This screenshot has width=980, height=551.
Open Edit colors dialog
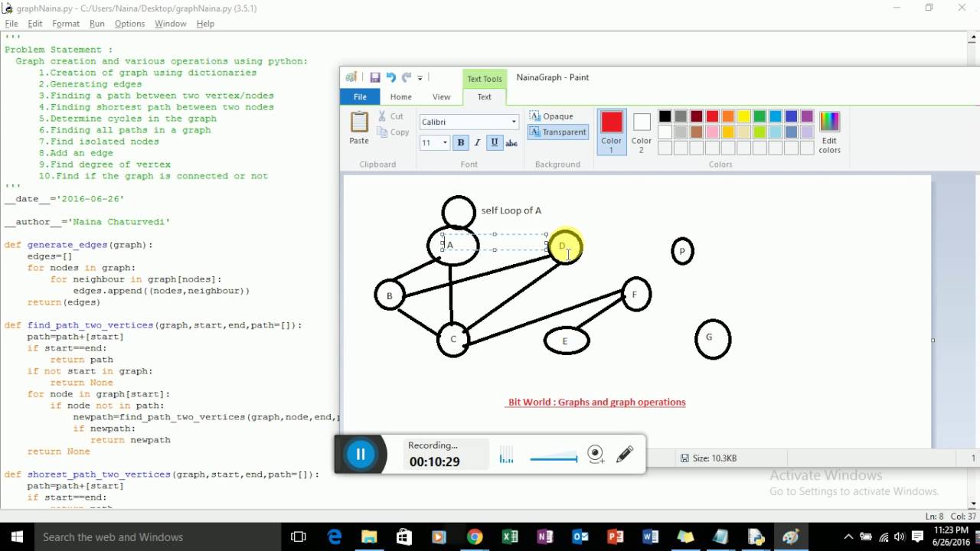tap(829, 132)
